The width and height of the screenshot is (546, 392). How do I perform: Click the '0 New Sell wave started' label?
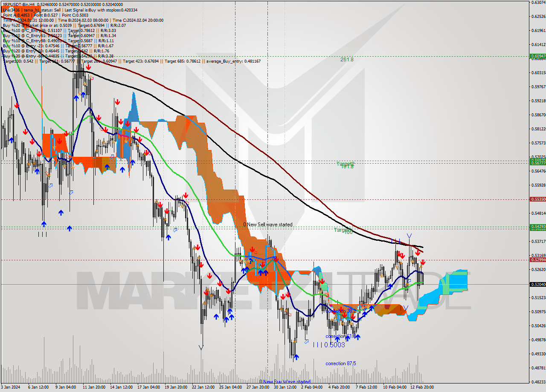pyautogui.click(x=268, y=225)
